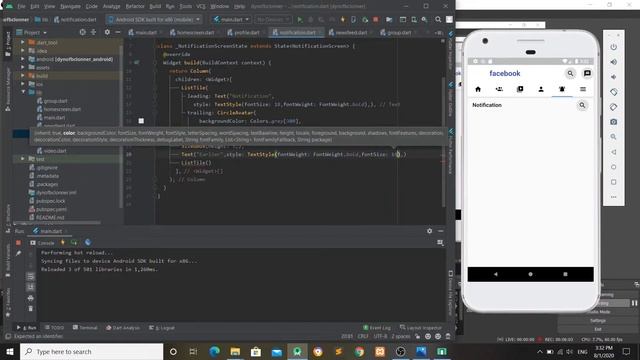Open the No Devices emulator dropdown

click(273, 20)
